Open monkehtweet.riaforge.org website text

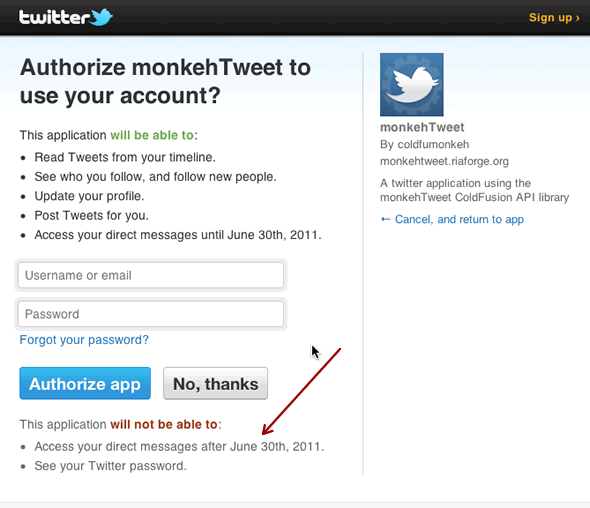click(x=444, y=161)
